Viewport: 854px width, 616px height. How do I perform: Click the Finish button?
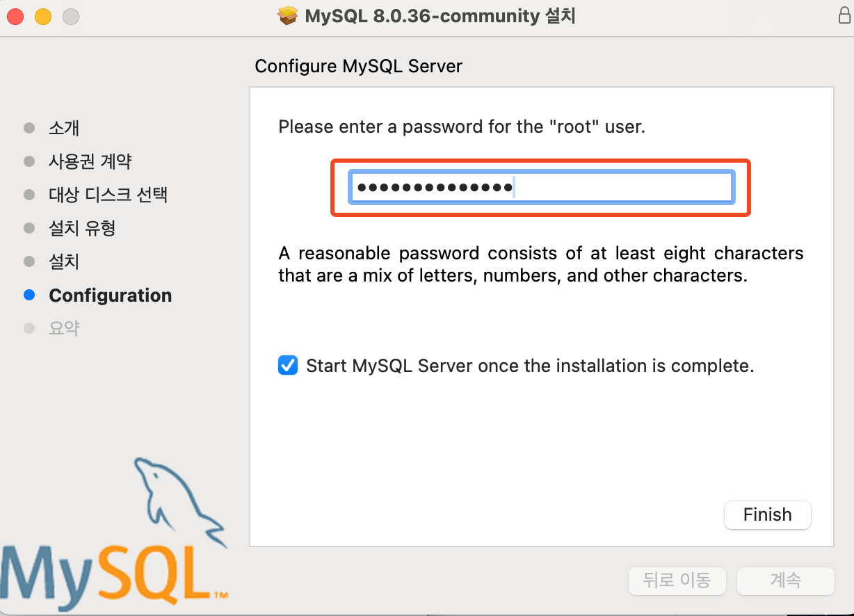[x=768, y=515]
